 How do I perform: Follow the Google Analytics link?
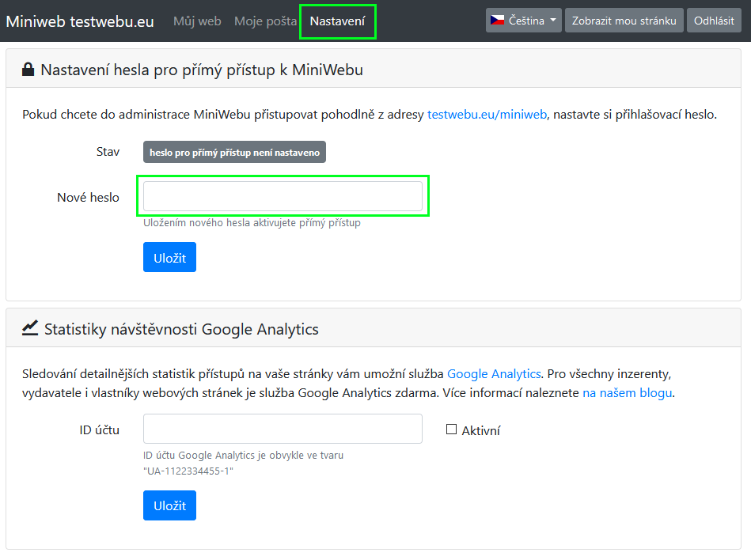pos(493,374)
